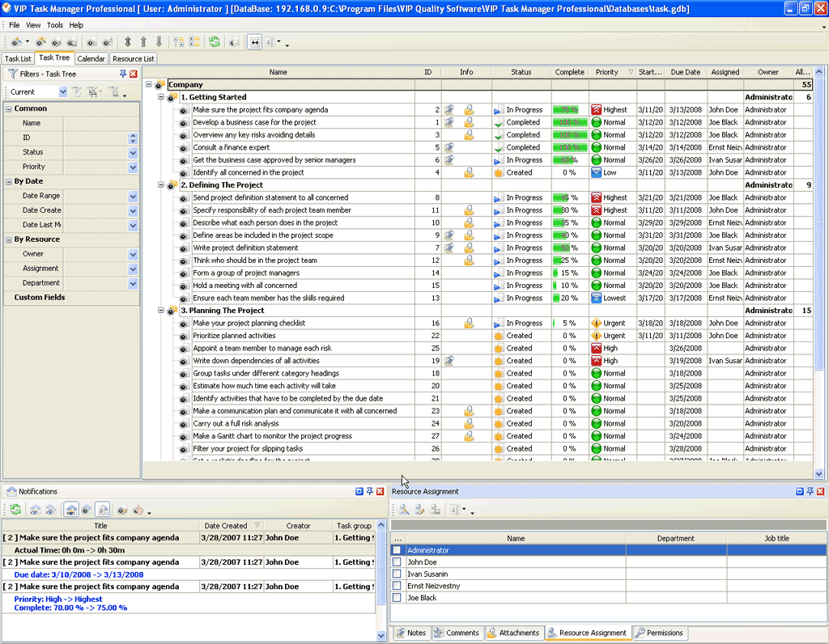The image size is (829, 644).
Task: Collapse the Company root tree node
Action: [x=149, y=84]
